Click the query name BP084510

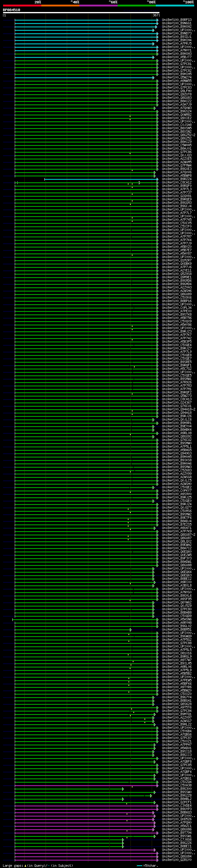[11, 10]
